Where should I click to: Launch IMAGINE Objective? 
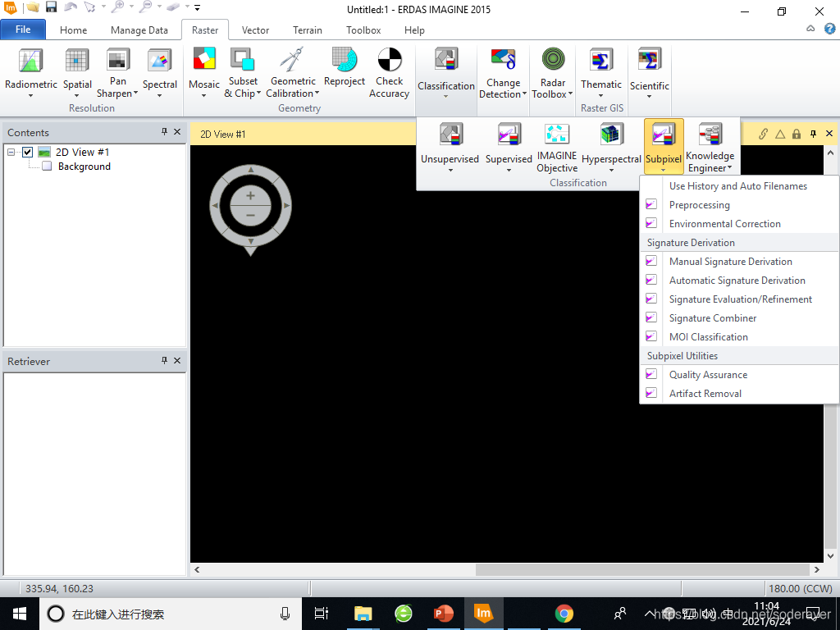coord(557,148)
